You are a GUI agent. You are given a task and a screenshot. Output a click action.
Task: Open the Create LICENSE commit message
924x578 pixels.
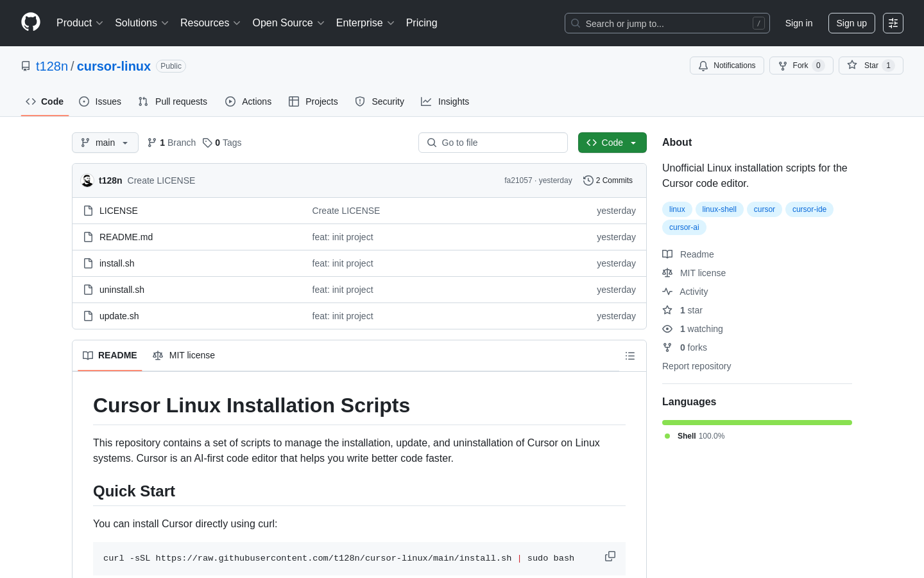point(161,180)
